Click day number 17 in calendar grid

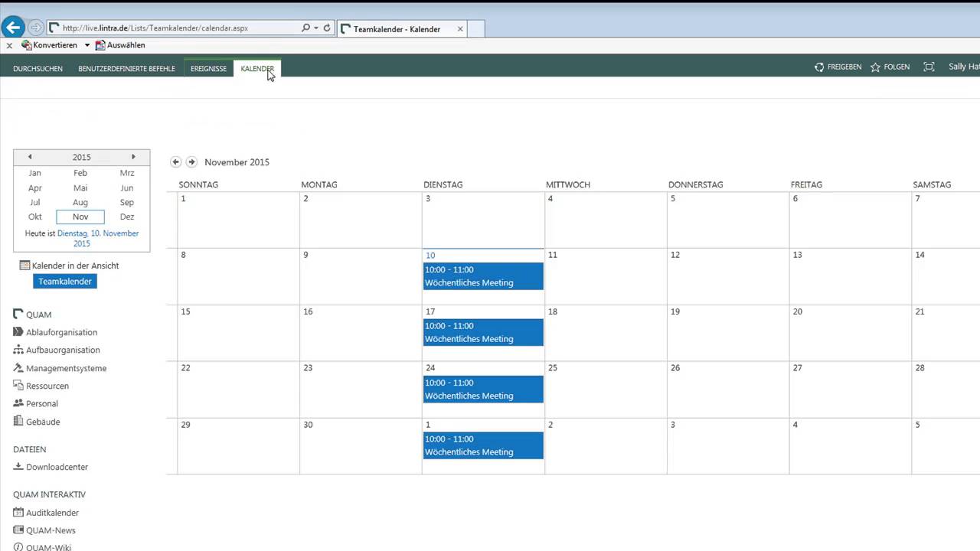430,311
